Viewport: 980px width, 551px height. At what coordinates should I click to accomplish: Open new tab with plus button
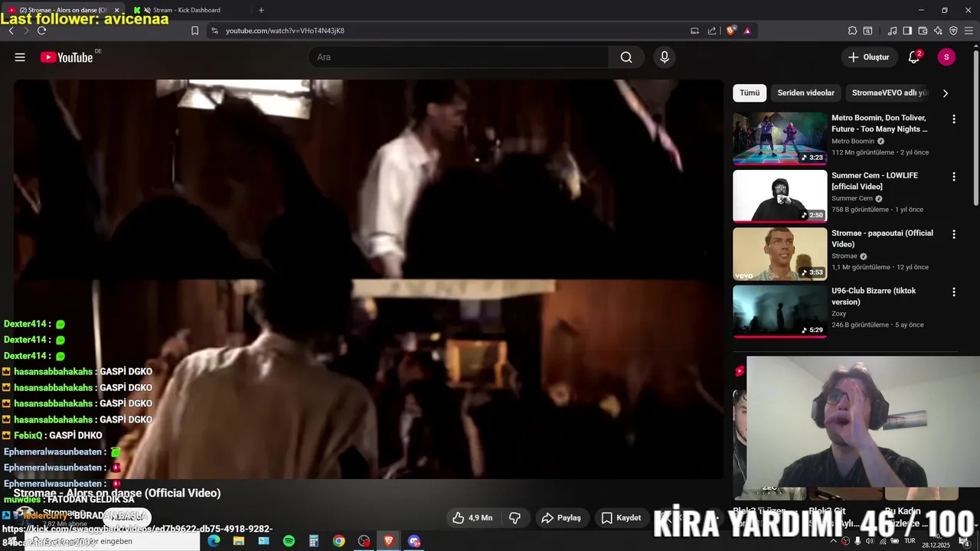pyautogui.click(x=261, y=10)
